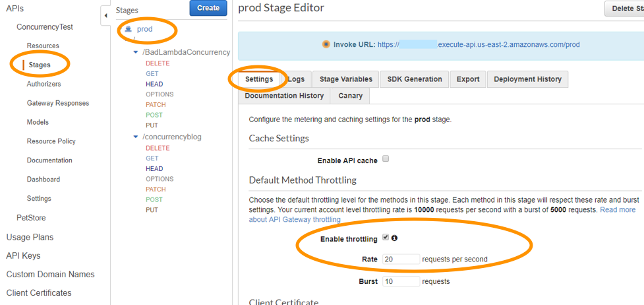
Task: Open Read more about API Gateway throttling
Action: click(x=442, y=215)
